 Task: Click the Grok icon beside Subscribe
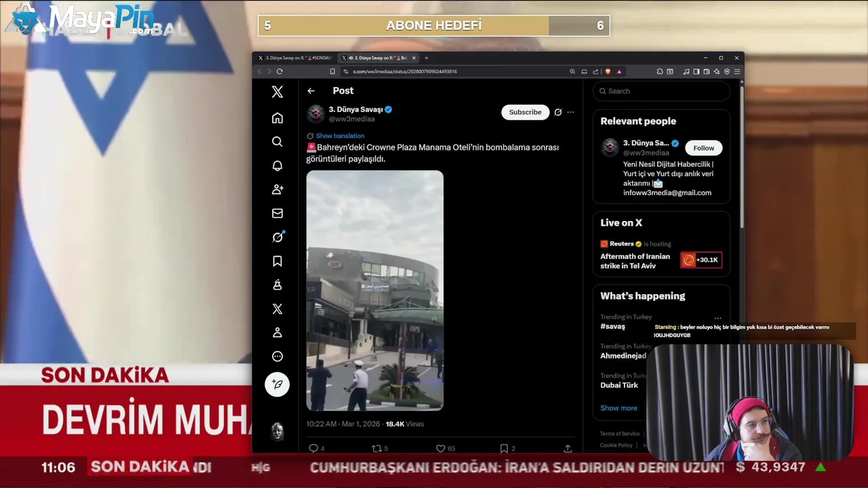[x=558, y=112]
